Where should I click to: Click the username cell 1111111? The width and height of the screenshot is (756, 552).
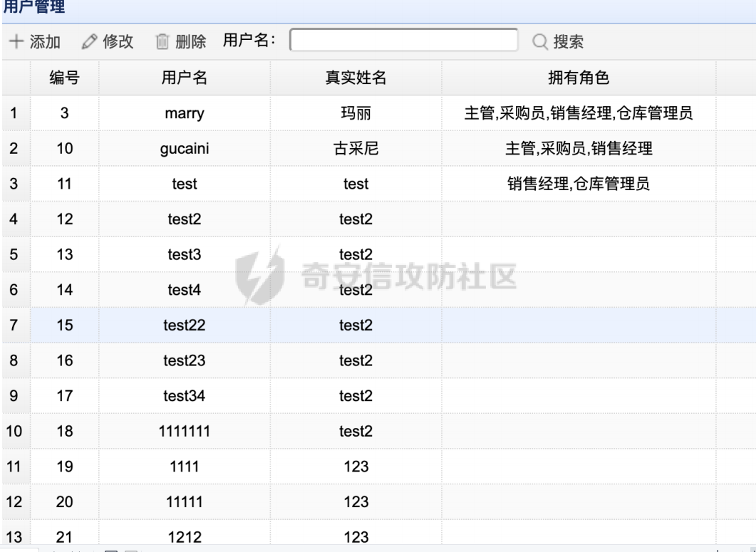185,431
